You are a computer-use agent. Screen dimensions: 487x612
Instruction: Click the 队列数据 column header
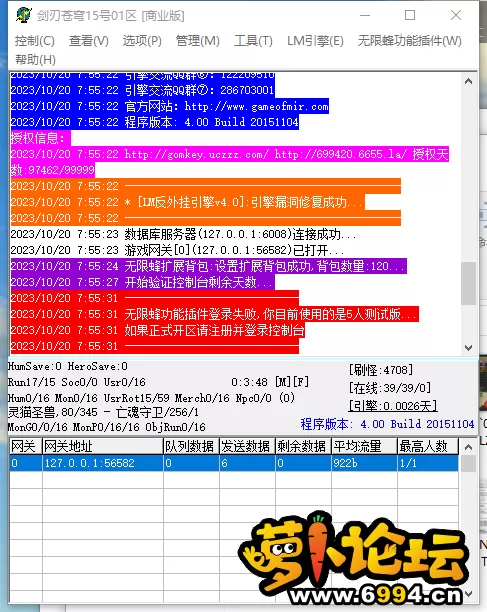point(191,446)
